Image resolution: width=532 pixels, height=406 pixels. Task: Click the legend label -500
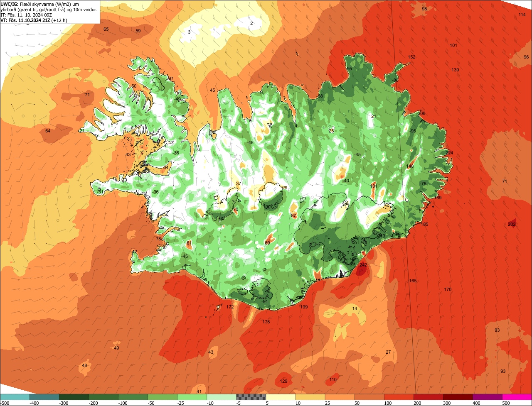4,403
